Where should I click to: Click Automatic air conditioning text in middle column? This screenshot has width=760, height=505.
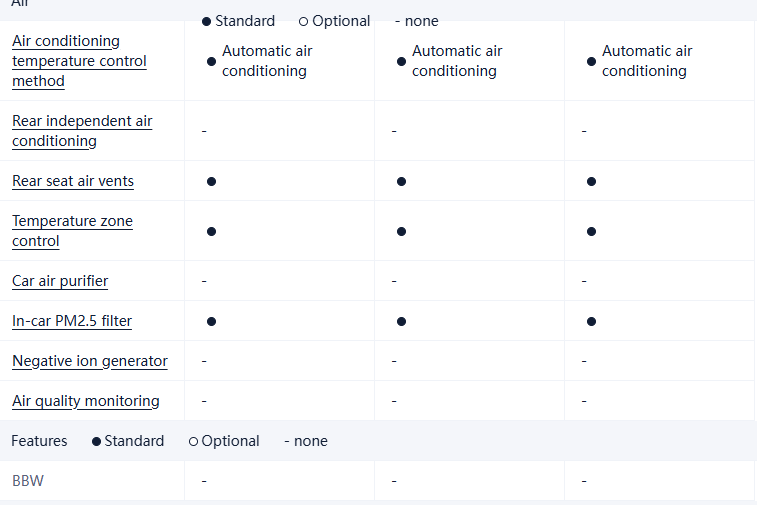coord(457,61)
